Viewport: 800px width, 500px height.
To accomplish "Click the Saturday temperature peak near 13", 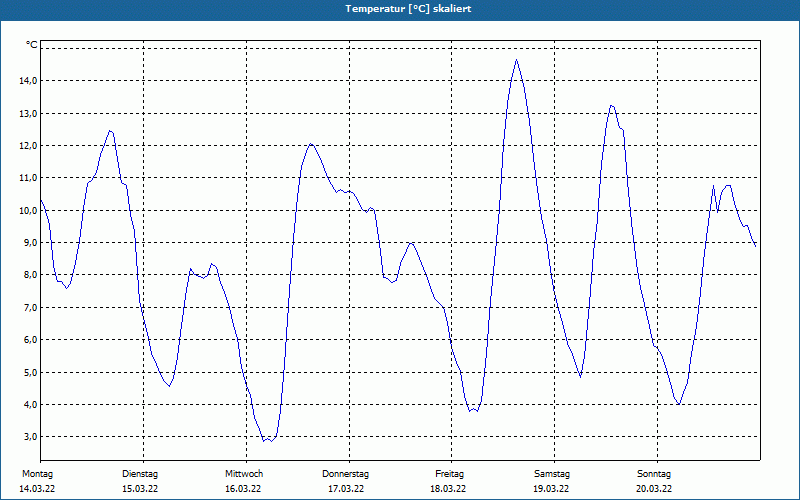I will coord(612,106).
